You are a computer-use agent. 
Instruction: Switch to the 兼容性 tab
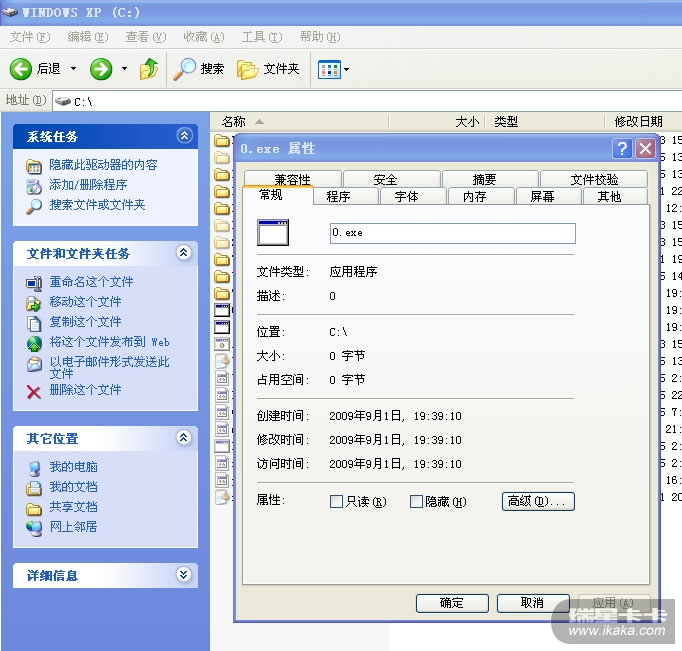(x=292, y=179)
